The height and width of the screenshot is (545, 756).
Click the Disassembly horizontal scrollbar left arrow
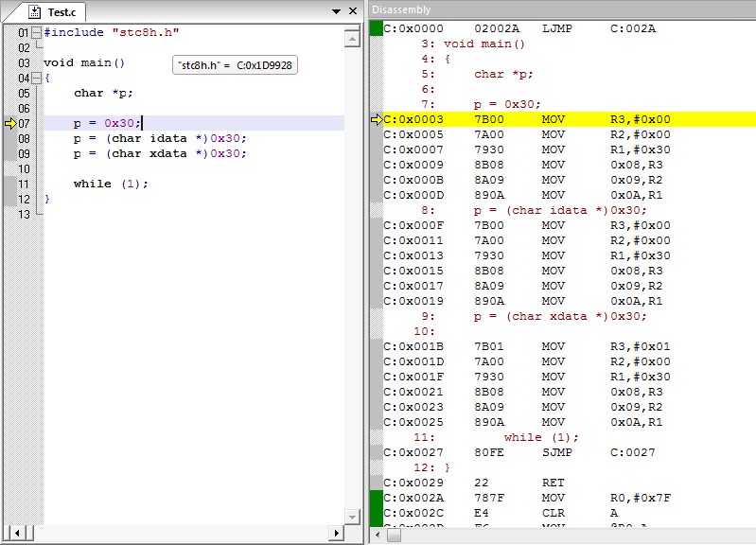[378, 535]
